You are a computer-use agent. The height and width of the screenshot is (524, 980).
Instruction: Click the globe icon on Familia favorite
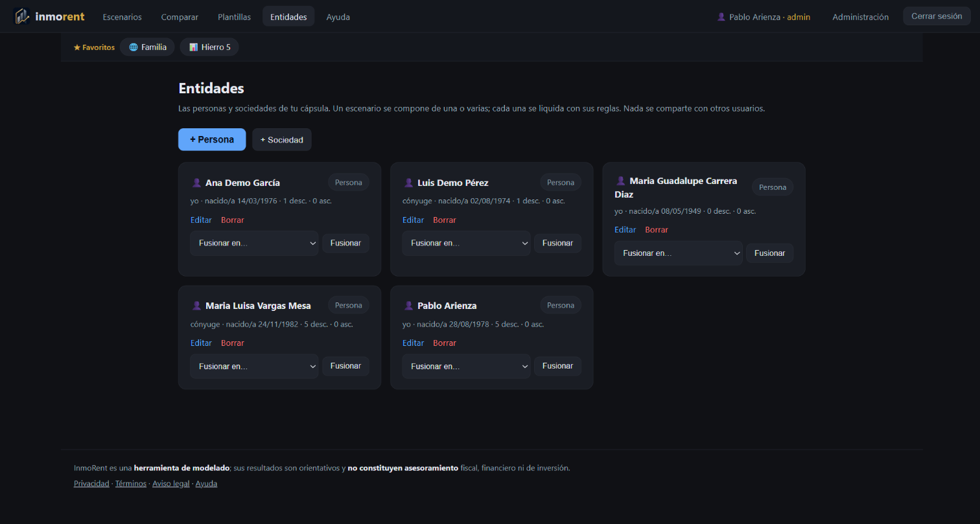point(134,47)
